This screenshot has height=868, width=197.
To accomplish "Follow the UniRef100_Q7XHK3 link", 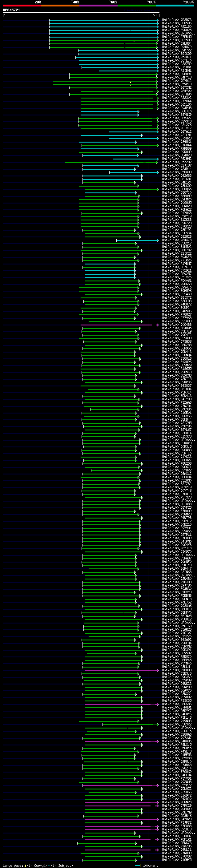I will click(x=176, y=138).
